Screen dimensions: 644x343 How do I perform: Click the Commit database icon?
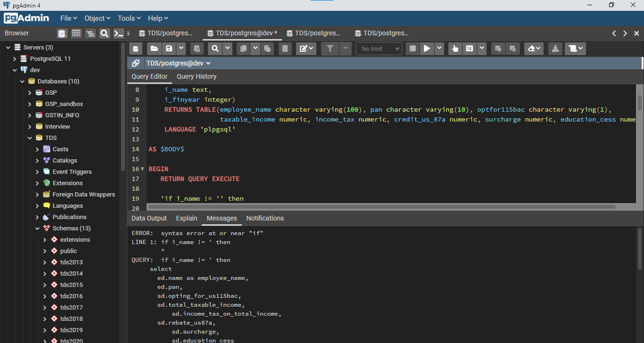point(498,49)
